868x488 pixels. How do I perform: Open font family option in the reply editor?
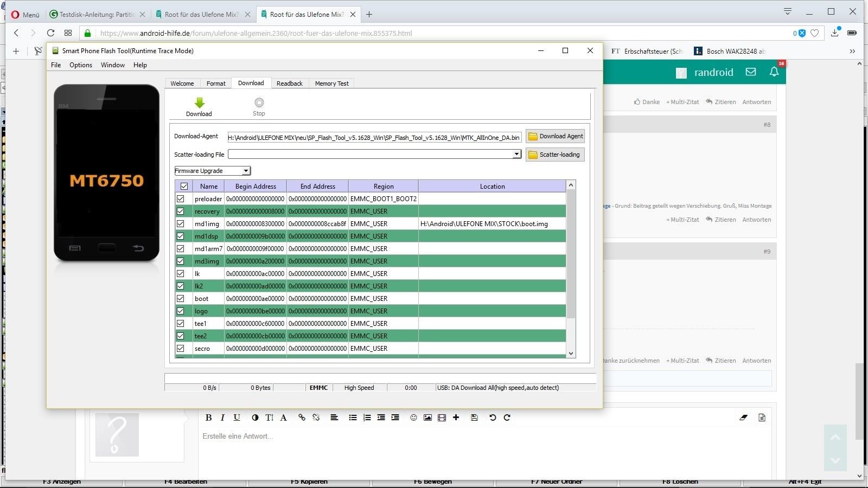[283, 418]
